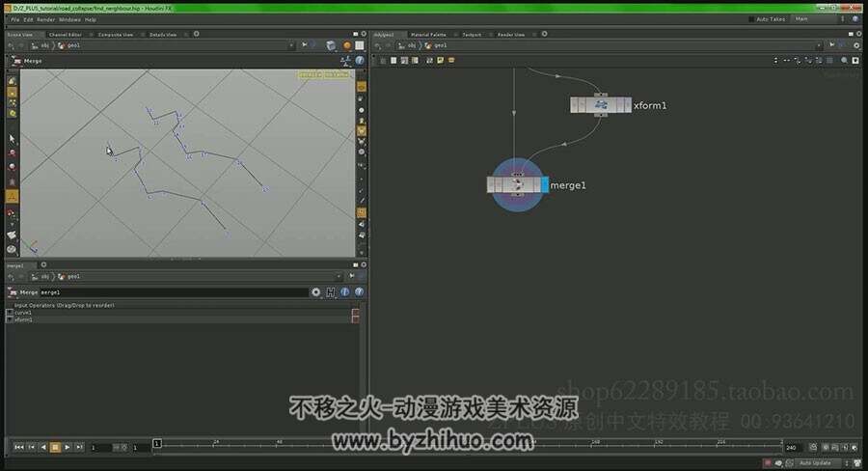
Task: Open the Edit menu
Action: (28, 19)
